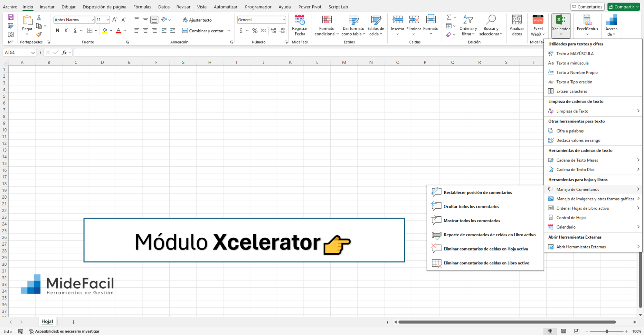Click Buscar y seleccionar magnifier
Image resolution: width=644 pixels, height=335 pixels.
[491, 20]
